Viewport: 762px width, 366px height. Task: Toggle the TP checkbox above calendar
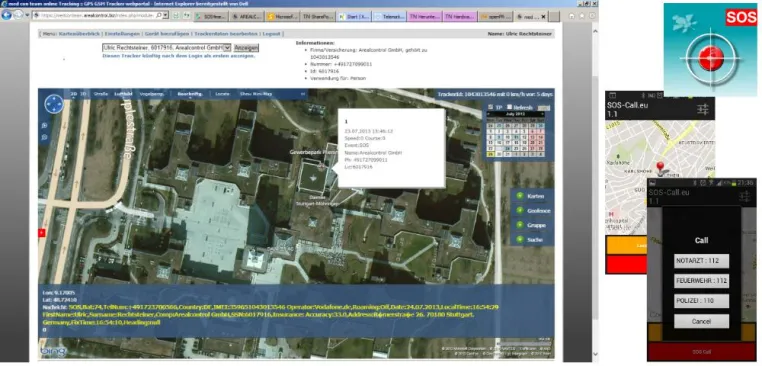[x=490, y=107]
